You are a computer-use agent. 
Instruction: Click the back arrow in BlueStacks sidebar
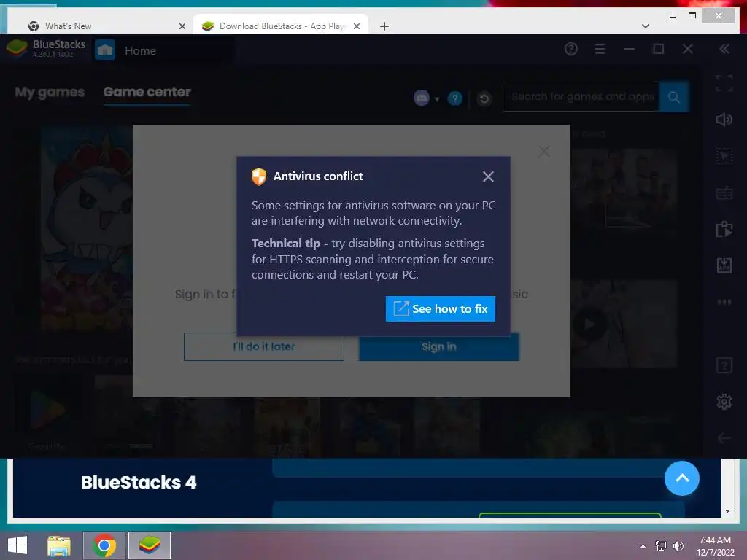pos(724,438)
